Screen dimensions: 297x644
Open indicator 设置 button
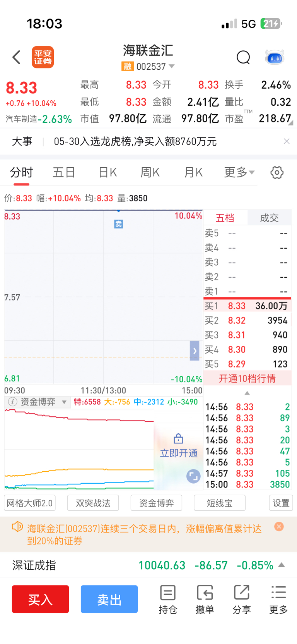[281, 503]
